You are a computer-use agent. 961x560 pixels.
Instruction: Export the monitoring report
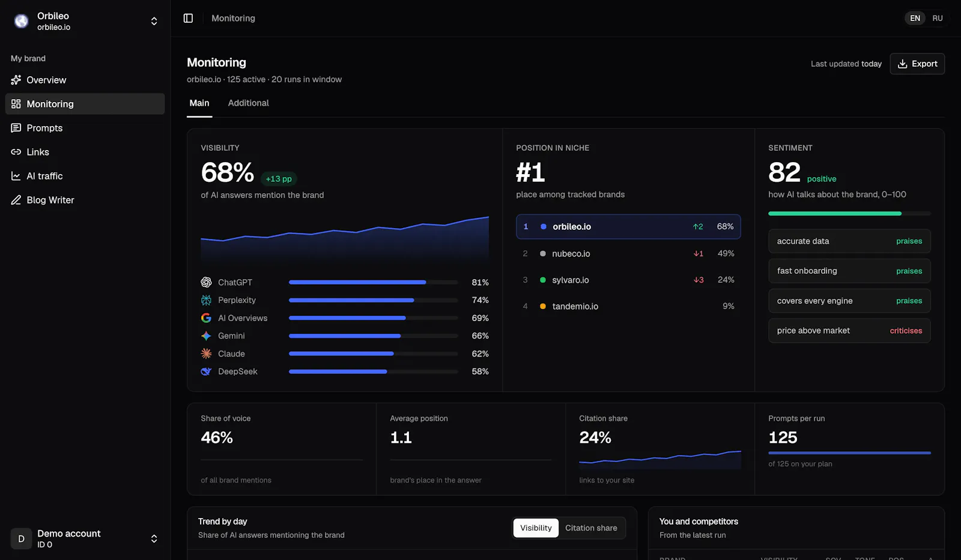point(917,64)
